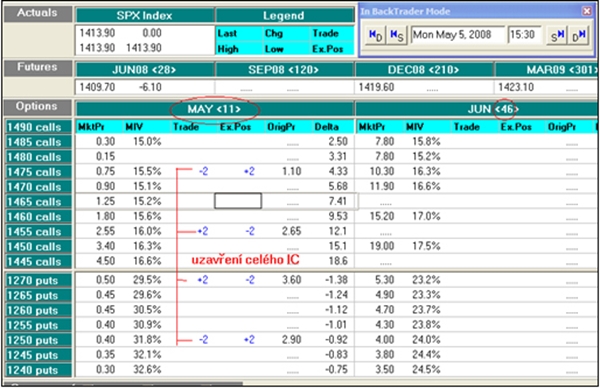Click the 1260 puts row label

point(39,310)
